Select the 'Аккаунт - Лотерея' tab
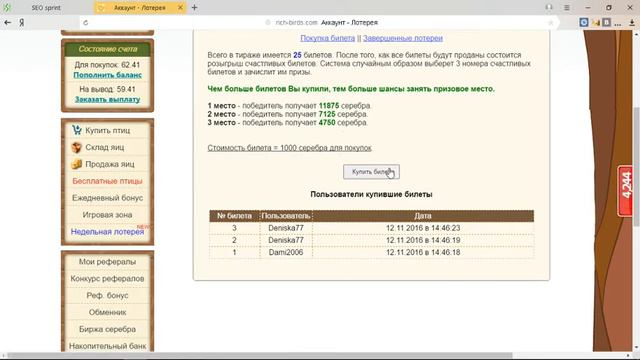The image size is (640, 360). (x=139, y=8)
